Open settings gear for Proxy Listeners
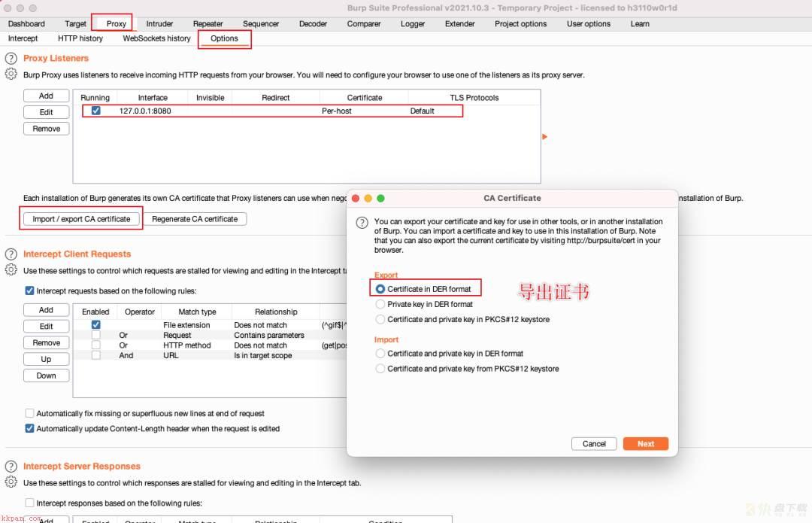The image size is (812, 523). tap(11, 74)
